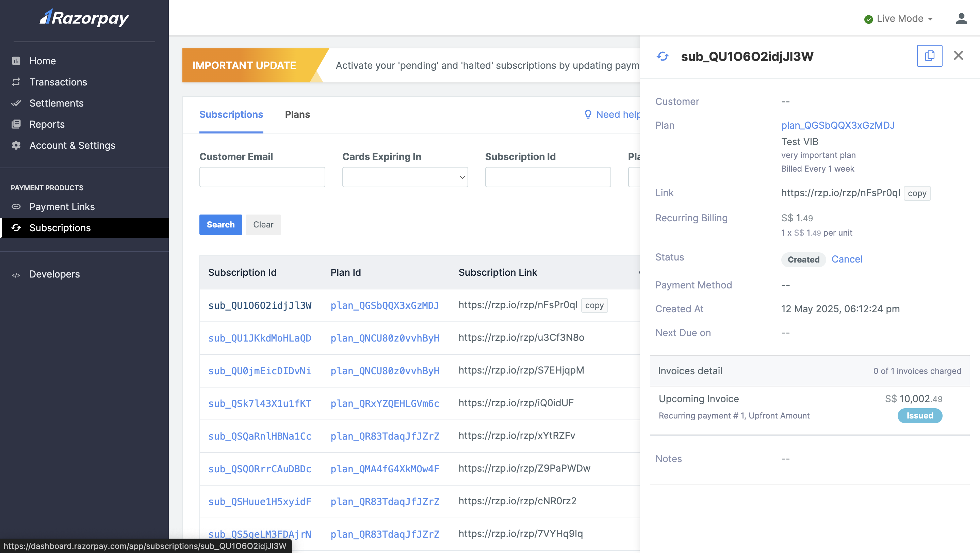Open subscription sub_QSHuue1H5xyidF
Screen dimensions: 980x553
click(260, 502)
